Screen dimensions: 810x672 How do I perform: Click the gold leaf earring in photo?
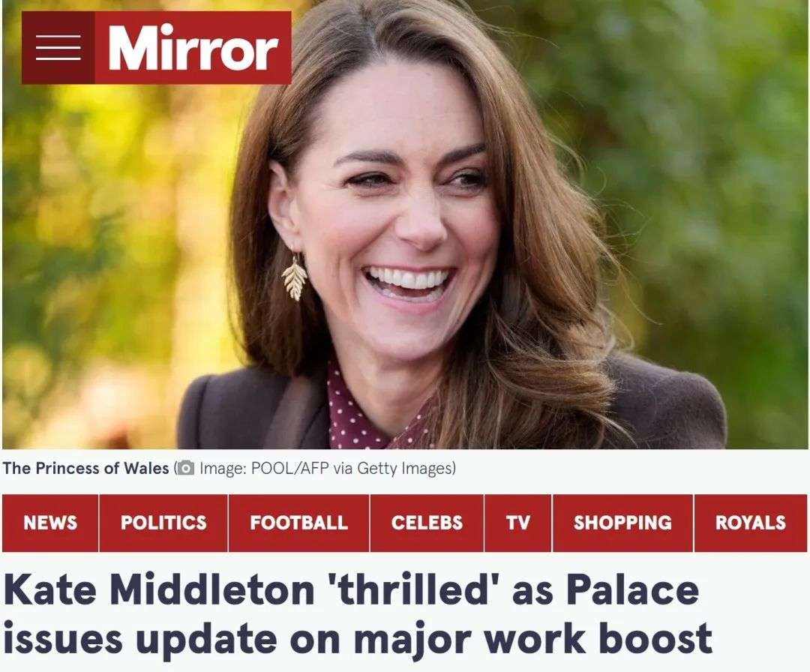tap(295, 278)
